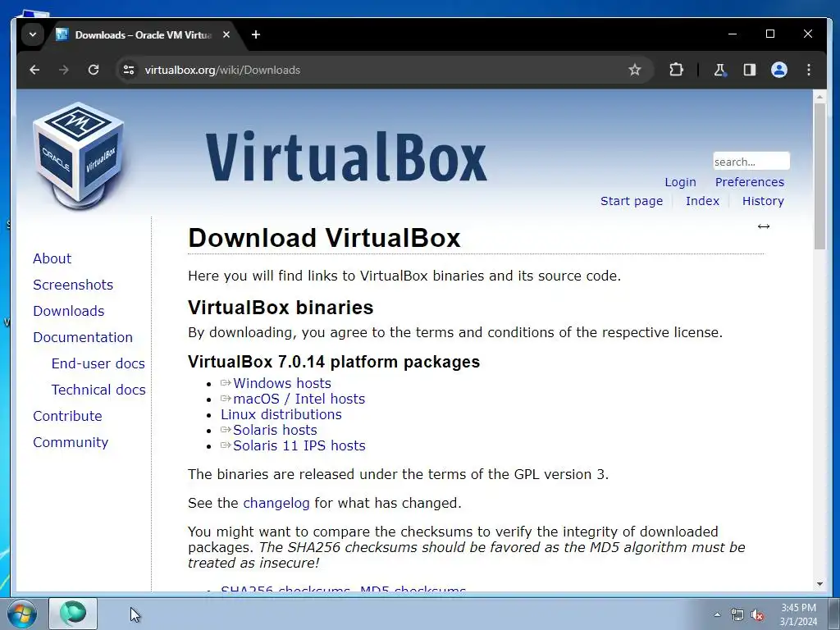Open End-user docs in sidebar
This screenshot has height=630, width=840.
pos(98,363)
